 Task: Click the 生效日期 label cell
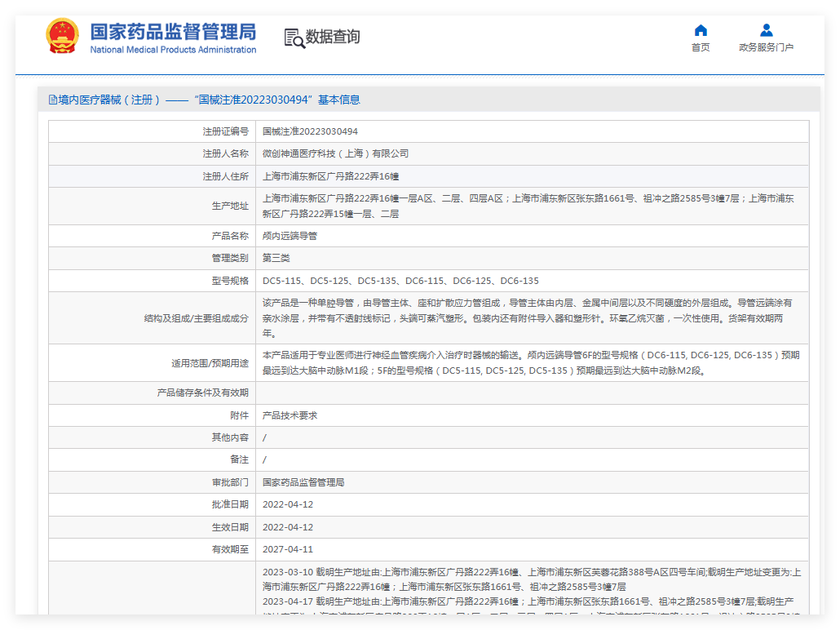[x=153, y=527]
